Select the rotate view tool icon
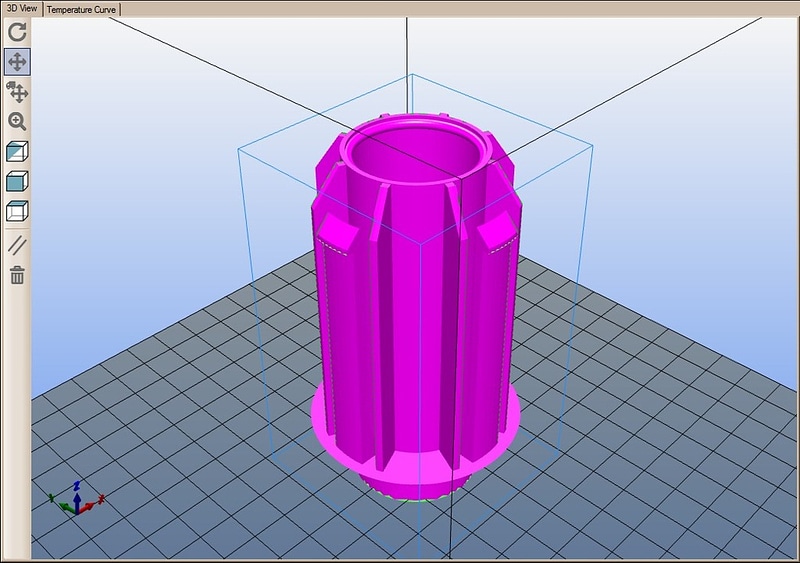This screenshot has width=800, height=563. coord(17,32)
